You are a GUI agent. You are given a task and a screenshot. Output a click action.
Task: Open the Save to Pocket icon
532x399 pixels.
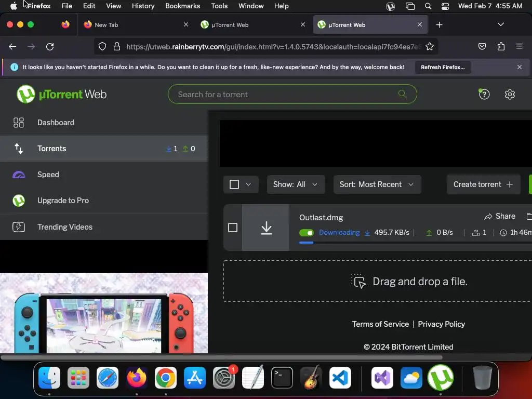pyautogui.click(x=482, y=46)
